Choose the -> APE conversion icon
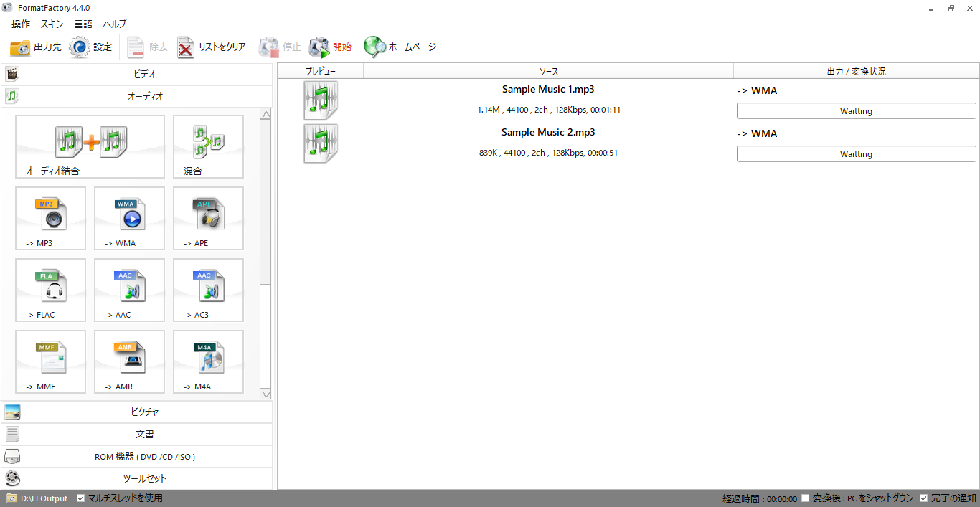 [208, 219]
